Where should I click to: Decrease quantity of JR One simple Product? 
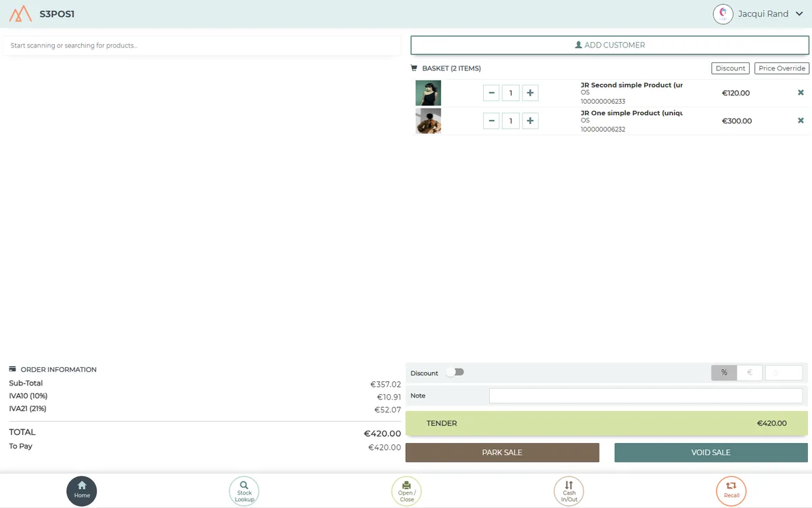click(x=491, y=121)
